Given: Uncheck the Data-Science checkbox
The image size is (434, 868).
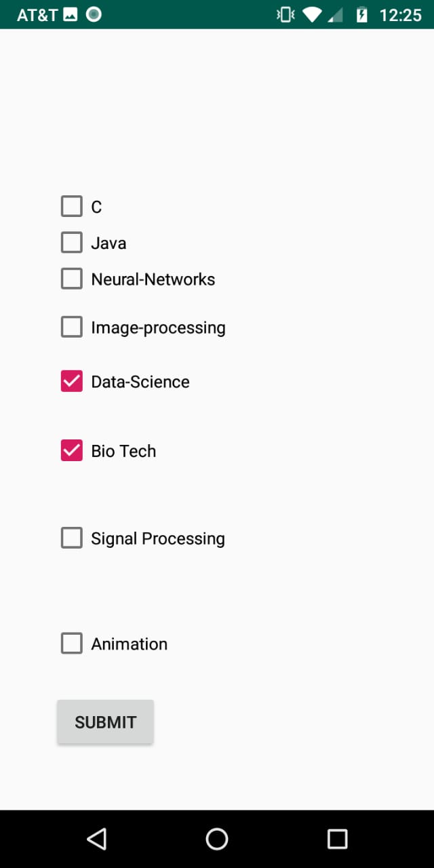Looking at the screenshot, I should (x=72, y=382).
